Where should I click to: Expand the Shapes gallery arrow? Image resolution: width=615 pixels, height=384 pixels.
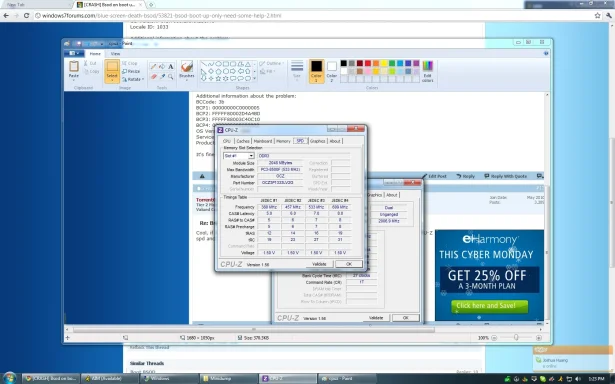point(254,78)
